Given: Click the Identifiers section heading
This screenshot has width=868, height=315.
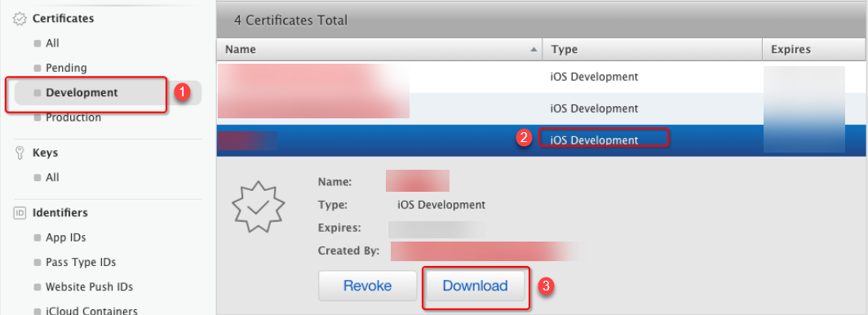Looking at the screenshot, I should click(x=60, y=213).
